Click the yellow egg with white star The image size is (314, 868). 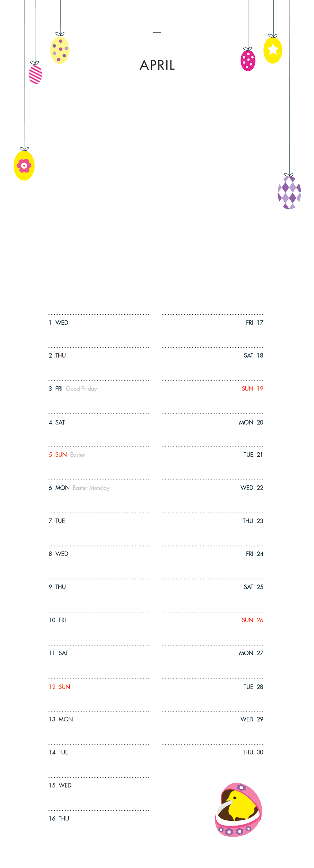tap(273, 50)
